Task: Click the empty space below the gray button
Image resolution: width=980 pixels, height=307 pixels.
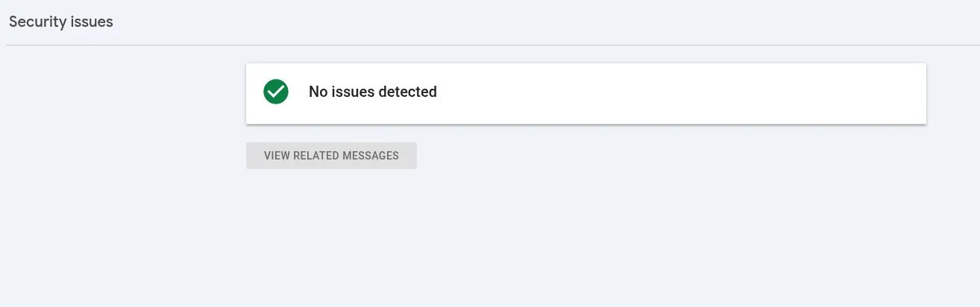Action: pyautogui.click(x=331, y=231)
